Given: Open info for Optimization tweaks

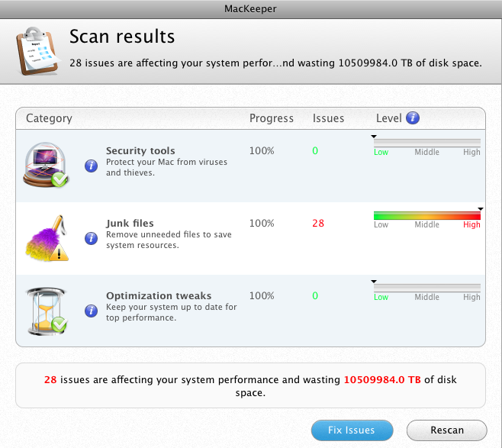Looking at the screenshot, I should (91, 311).
